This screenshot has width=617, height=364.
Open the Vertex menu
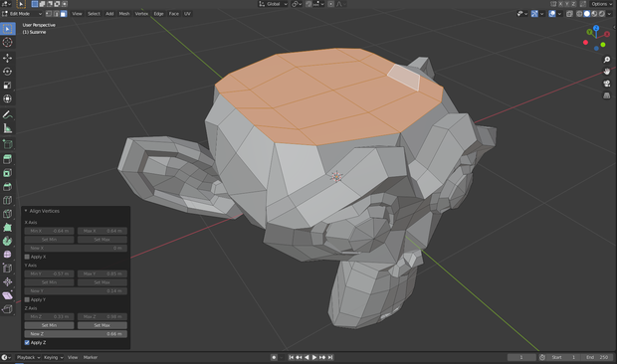(141, 14)
